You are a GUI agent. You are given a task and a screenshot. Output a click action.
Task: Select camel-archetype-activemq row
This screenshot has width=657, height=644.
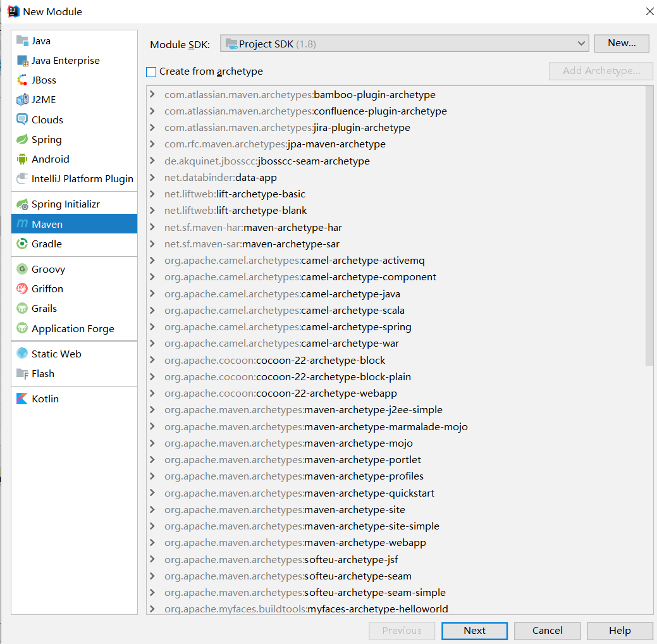click(396, 261)
